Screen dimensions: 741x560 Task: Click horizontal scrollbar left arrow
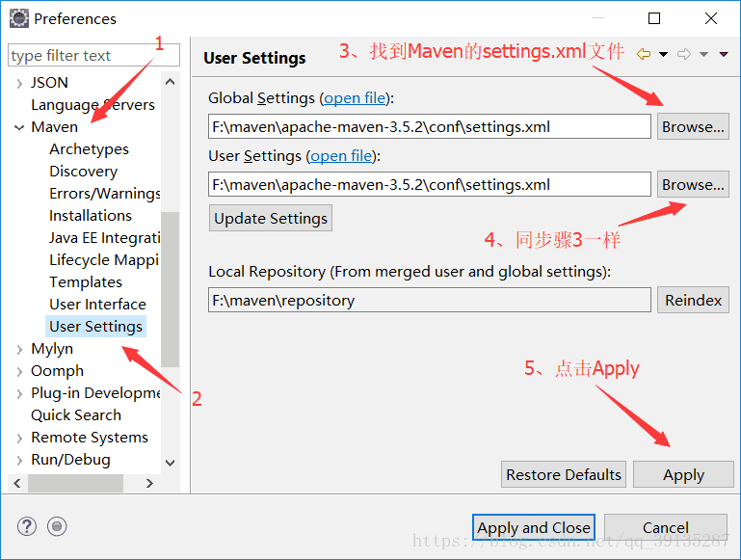tap(17, 483)
